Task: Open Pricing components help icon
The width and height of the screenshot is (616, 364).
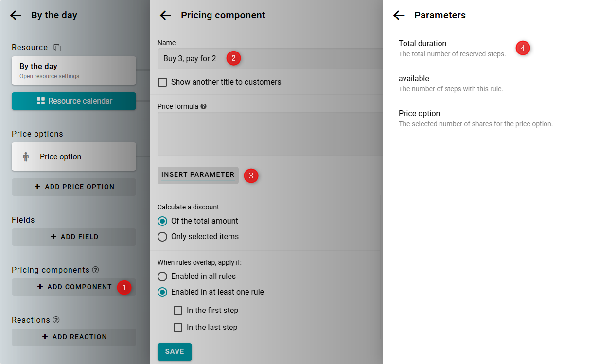Action: (96, 270)
